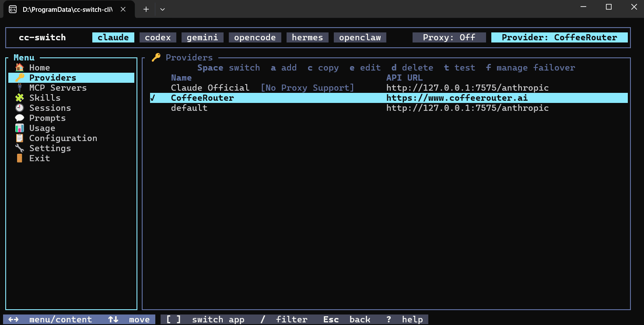
Task: Click Claude Official's 127.0.0.1:7575 URL
Action: pos(467,88)
